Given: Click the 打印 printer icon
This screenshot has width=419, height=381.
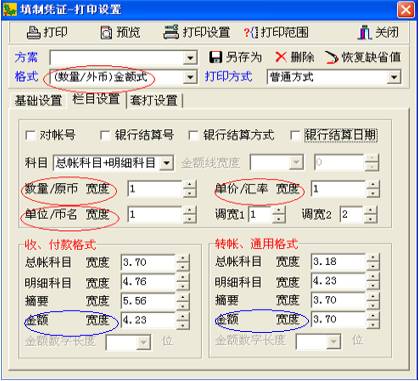Looking at the screenshot, I should (33, 33).
